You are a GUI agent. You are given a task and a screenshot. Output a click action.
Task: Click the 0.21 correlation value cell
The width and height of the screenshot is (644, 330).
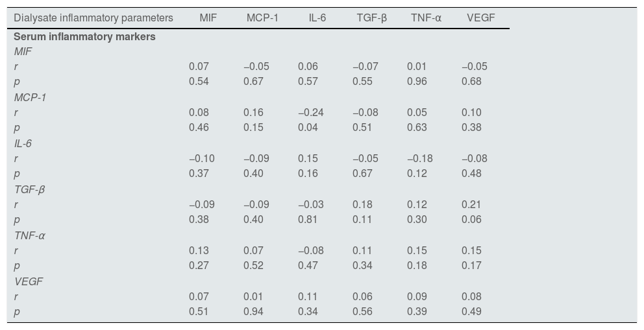tap(471, 205)
